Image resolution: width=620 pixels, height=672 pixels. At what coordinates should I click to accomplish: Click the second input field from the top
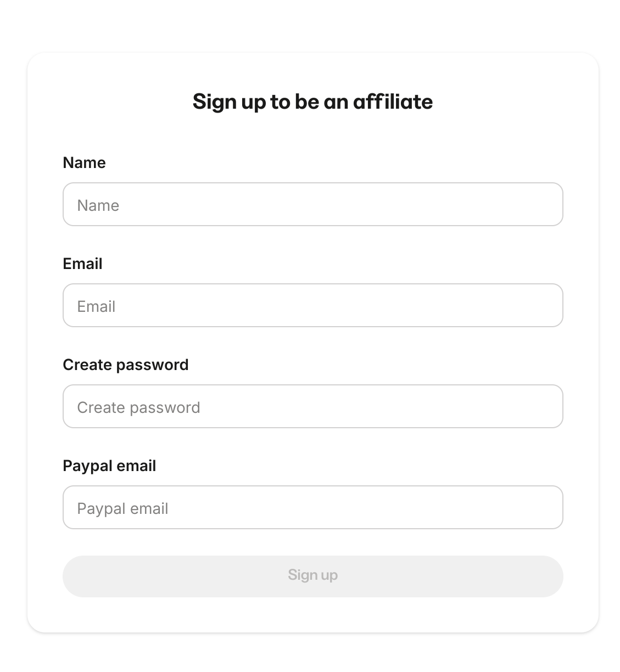coord(313,305)
